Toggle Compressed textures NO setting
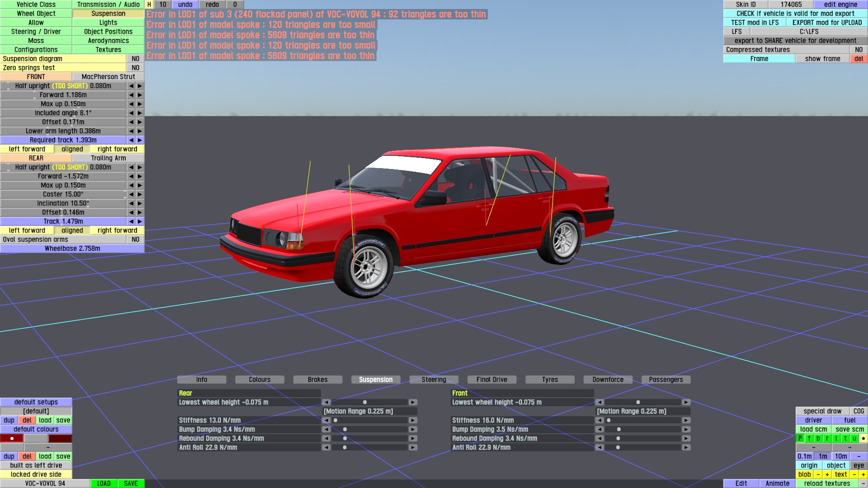The height and width of the screenshot is (488, 868). [x=859, y=50]
